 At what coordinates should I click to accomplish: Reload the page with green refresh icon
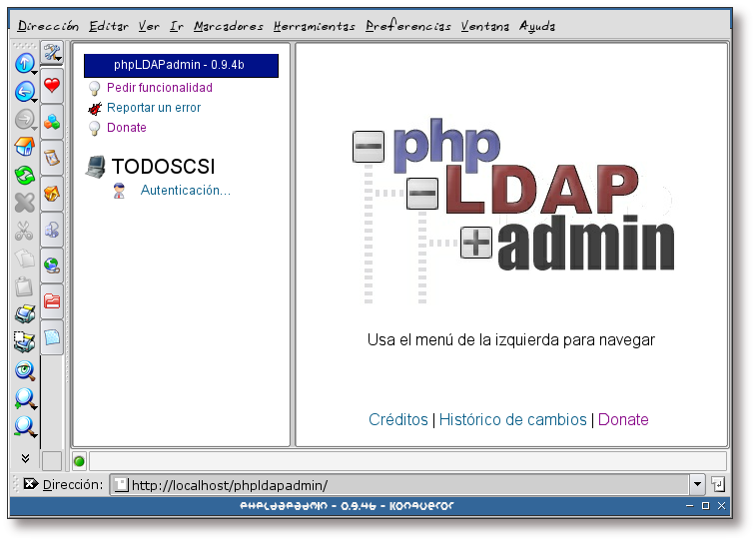24,176
